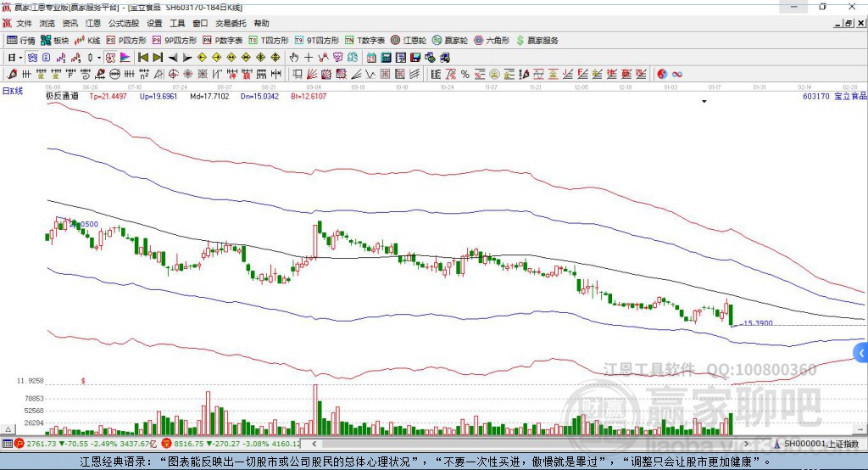Open the calculator icon
This screenshot has width=868, height=470.
(387, 58)
